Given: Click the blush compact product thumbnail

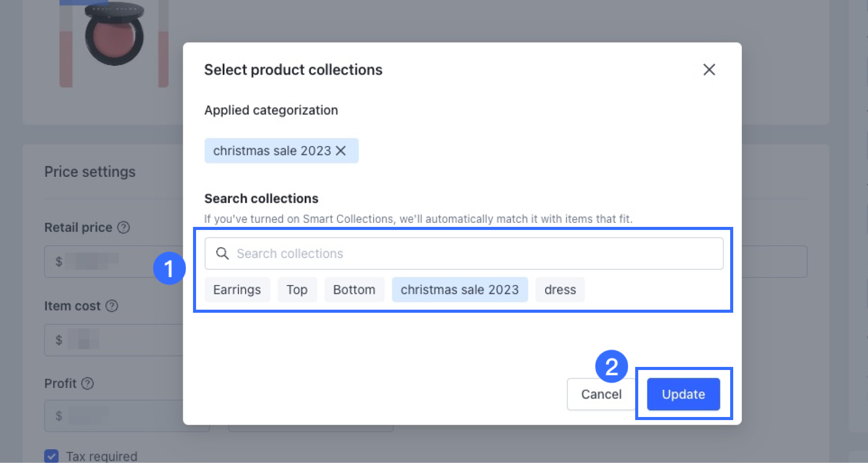Looking at the screenshot, I should (114, 35).
